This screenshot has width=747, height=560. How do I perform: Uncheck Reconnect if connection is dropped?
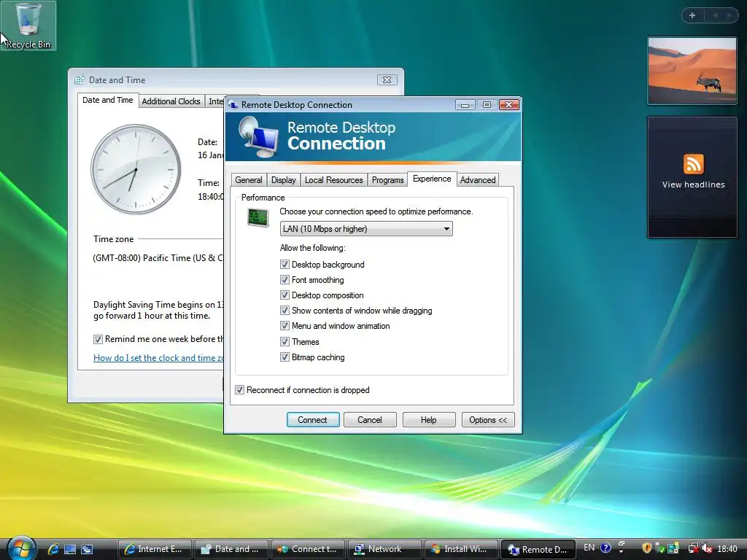tap(239, 389)
